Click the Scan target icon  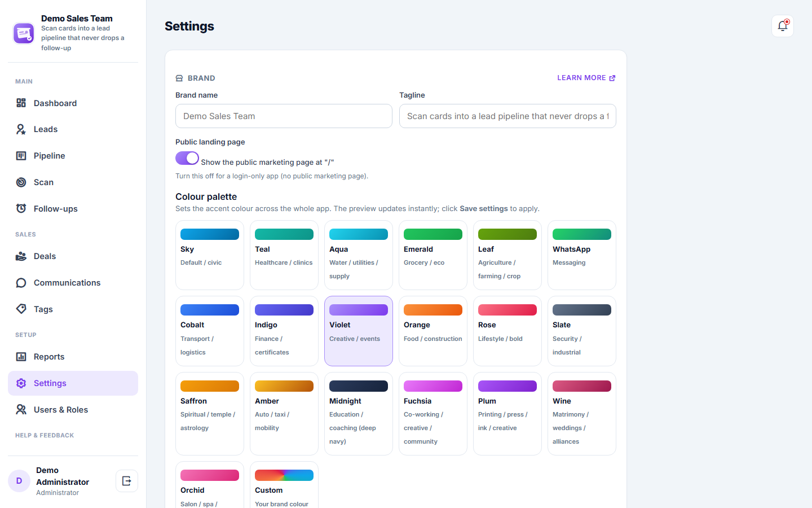[21, 182]
